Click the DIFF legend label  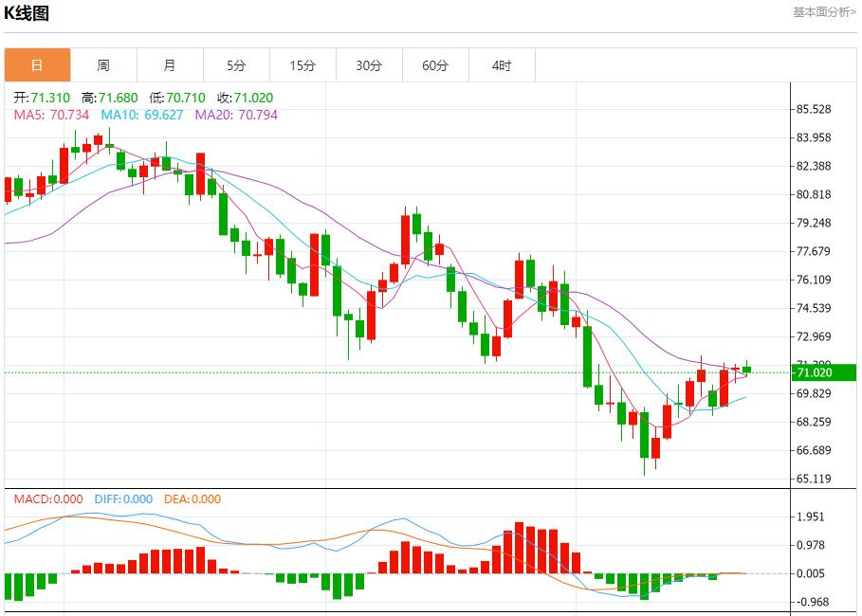121,499
